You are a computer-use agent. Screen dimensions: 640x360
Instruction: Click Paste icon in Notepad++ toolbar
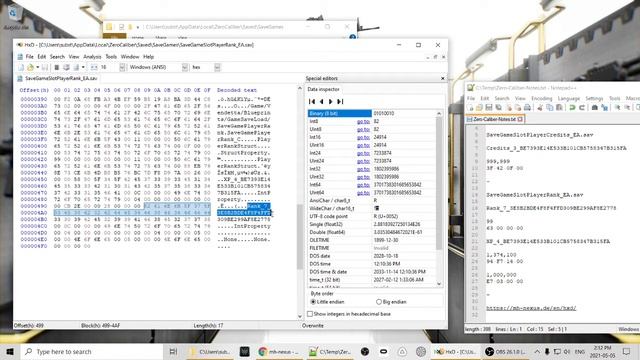coord(559,108)
